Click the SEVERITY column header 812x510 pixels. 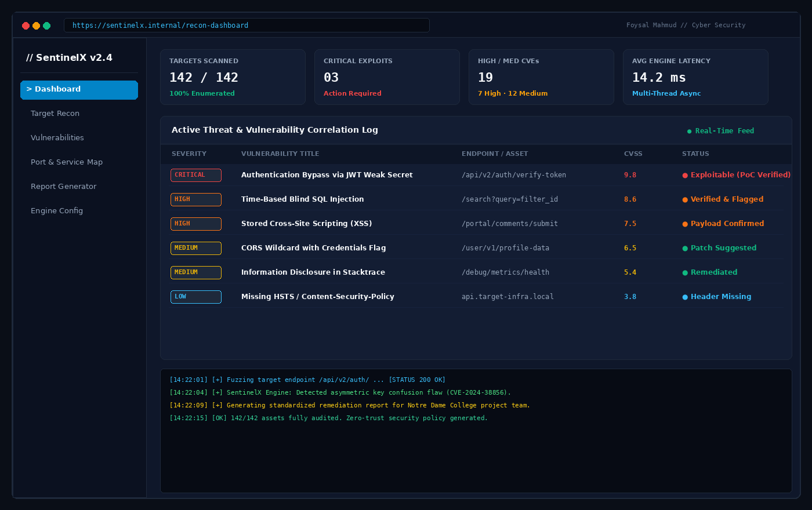click(x=189, y=154)
